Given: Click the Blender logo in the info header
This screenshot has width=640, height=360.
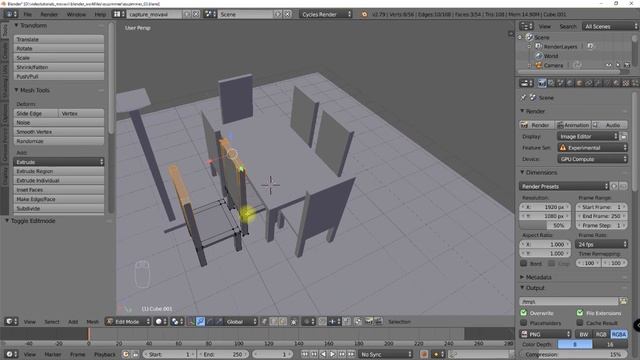Looking at the screenshot, I should 364,14.
